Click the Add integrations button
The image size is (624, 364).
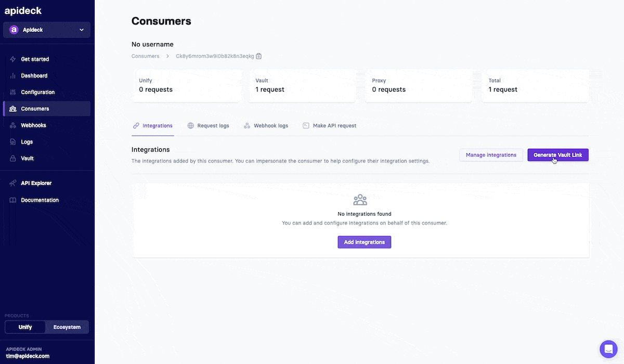365,242
